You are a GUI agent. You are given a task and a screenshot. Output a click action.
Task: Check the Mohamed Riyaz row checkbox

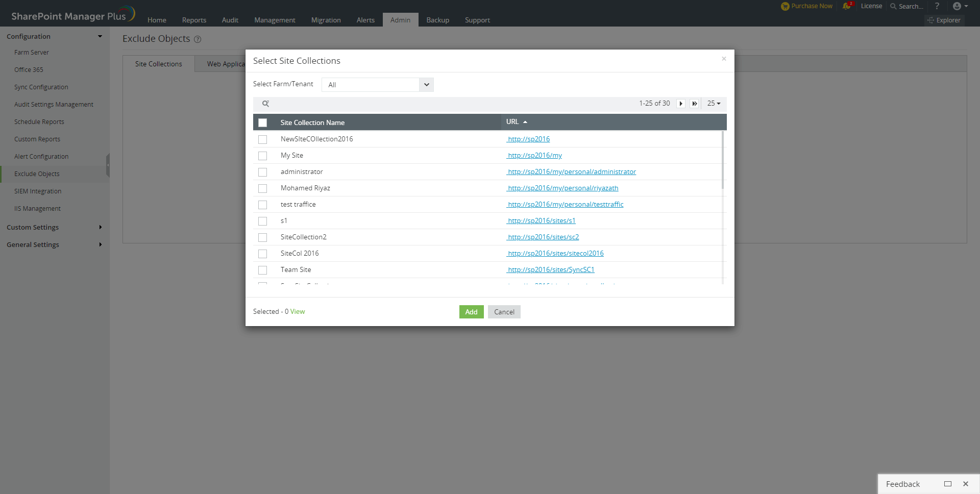pyautogui.click(x=262, y=188)
